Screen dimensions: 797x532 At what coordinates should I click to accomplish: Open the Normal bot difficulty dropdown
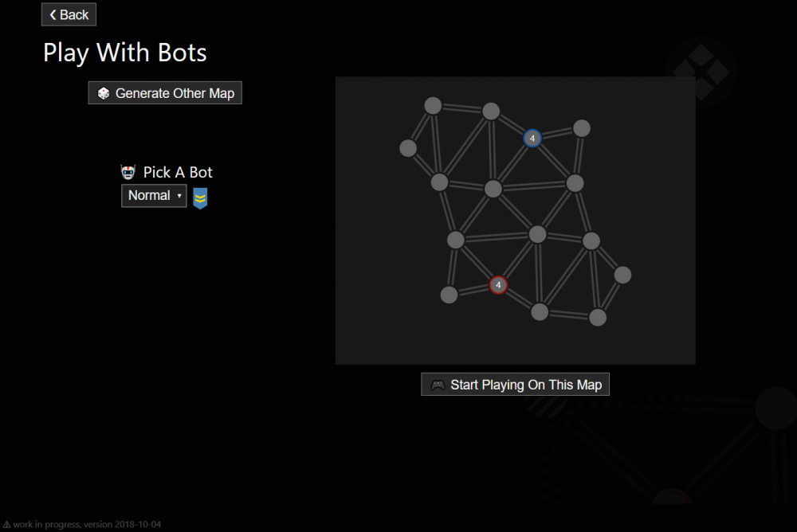point(154,196)
